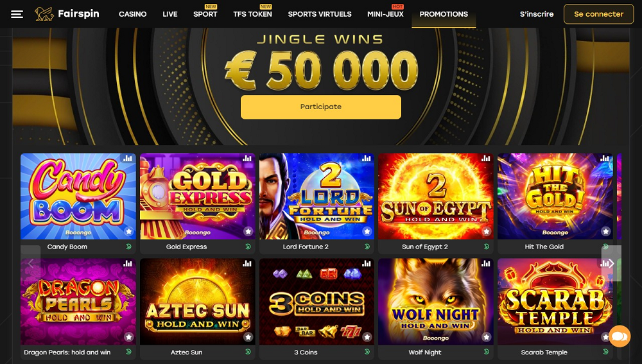The height and width of the screenshot is (364, 642).
Task: Click the S'inscrire link
Action: click(536, 14)
